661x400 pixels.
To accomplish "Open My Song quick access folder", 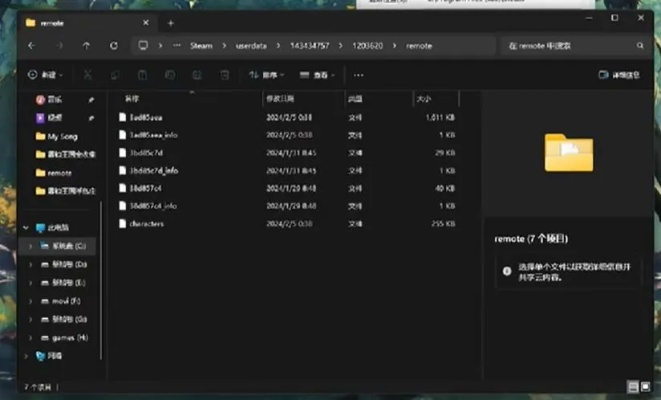I will (x=61, y=136).
